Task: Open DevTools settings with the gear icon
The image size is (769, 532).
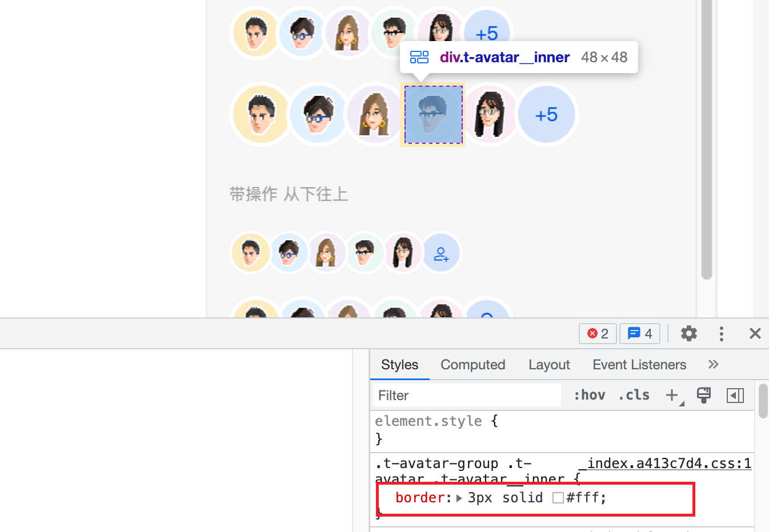Action: (689, 333)
